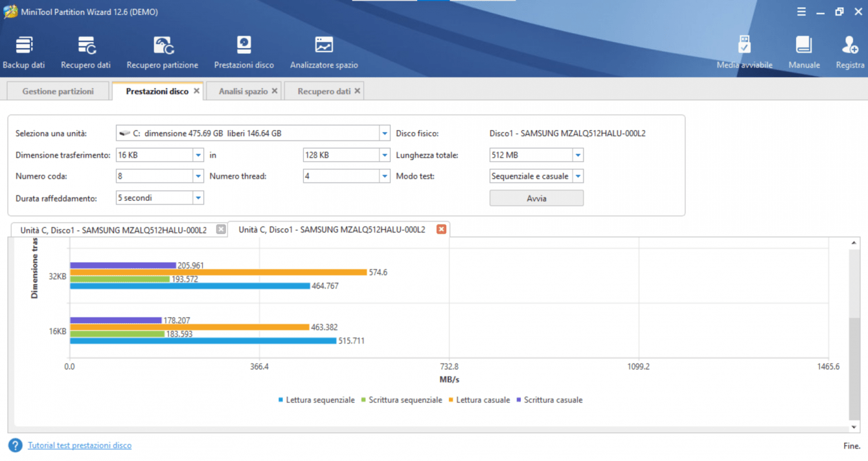Viewport: 868px width, 461px height.
Task: Open Tutorial test prestazioni disco link
Action: (80, 445)
